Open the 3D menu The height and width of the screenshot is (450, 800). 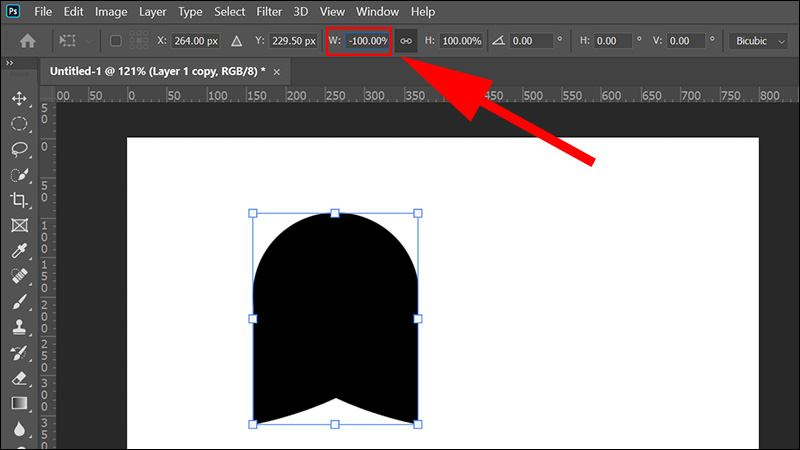[301, 11]
